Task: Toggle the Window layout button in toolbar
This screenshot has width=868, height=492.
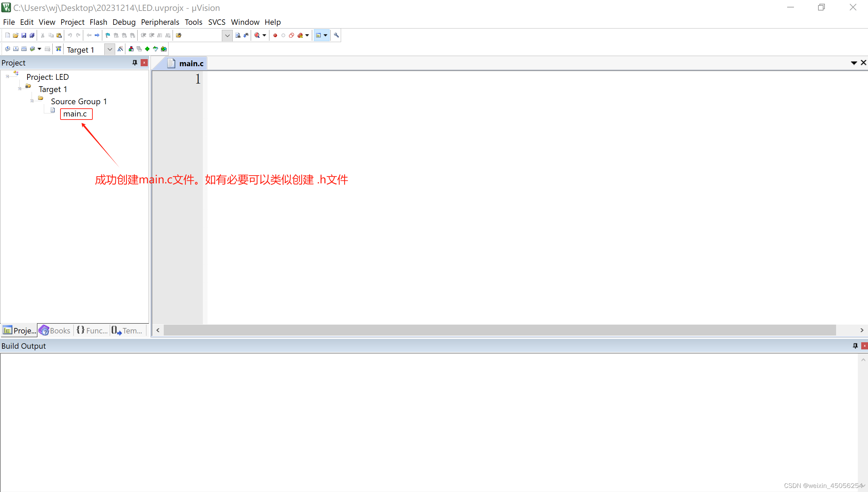Action: point(318,35)
